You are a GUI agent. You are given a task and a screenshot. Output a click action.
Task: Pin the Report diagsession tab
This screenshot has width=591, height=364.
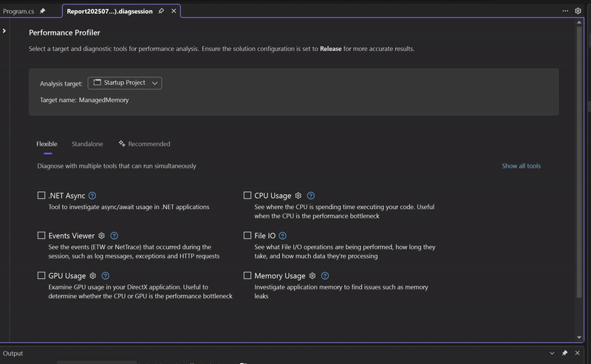pos(161,11)
